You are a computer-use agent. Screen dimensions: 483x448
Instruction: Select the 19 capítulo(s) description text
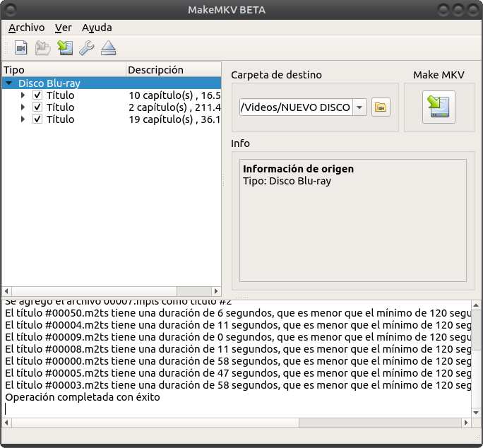pyautogui.click(x=174, y=119)
